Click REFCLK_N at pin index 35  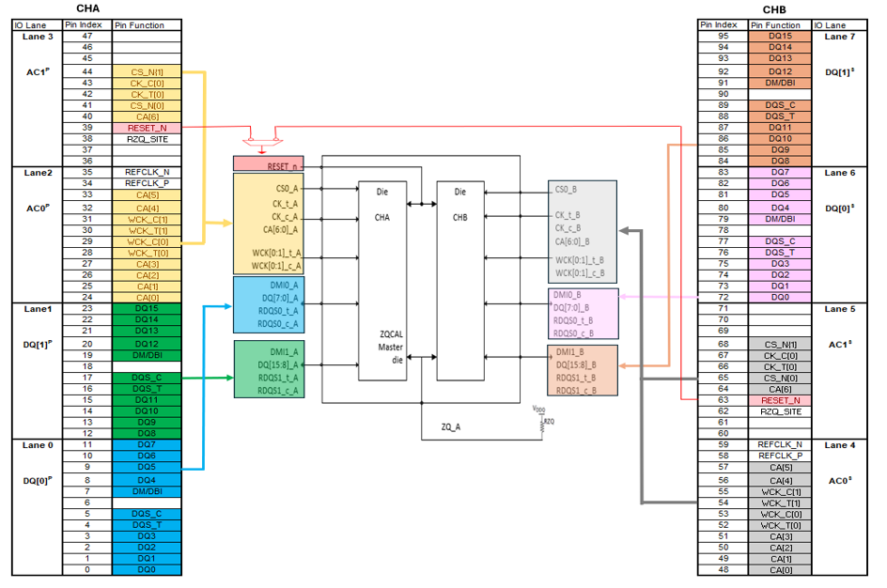click(x=147, y=172)
